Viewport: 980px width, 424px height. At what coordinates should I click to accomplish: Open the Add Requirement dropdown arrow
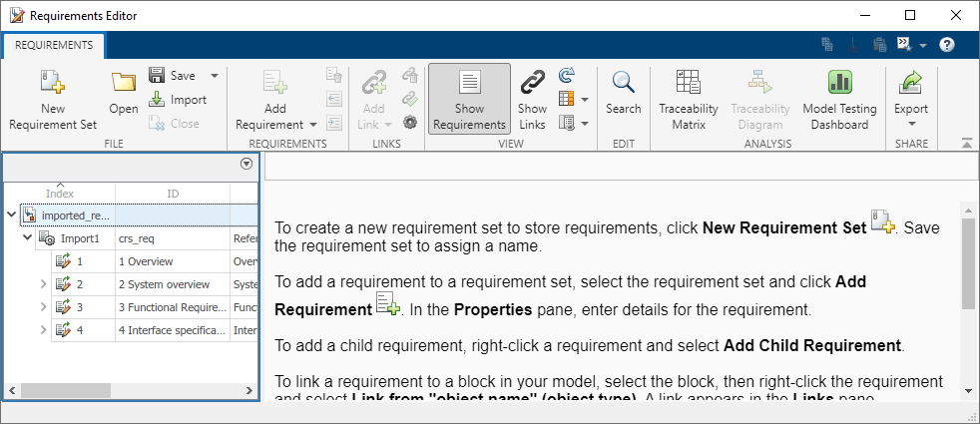[x=312, y=125]
